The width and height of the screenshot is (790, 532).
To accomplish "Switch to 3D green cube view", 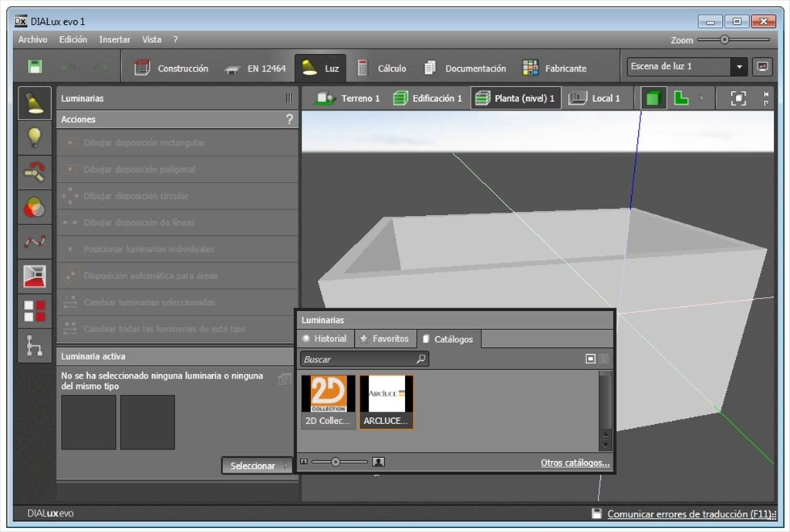I will [653, 98].
